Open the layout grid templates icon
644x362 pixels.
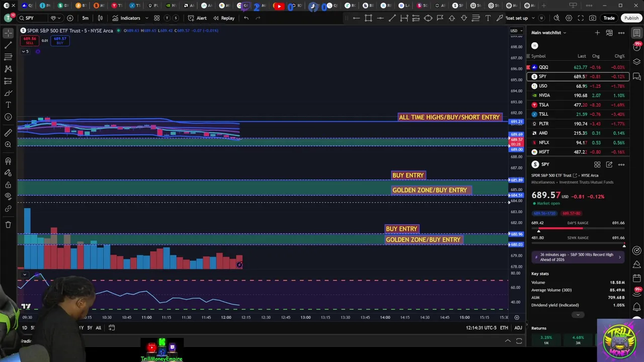click(157, 18)
